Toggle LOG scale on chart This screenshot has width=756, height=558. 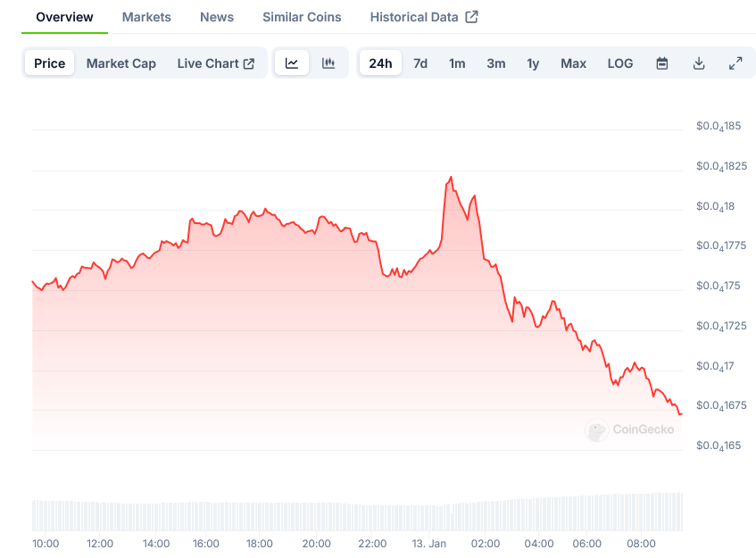click(x=620, y=63)
